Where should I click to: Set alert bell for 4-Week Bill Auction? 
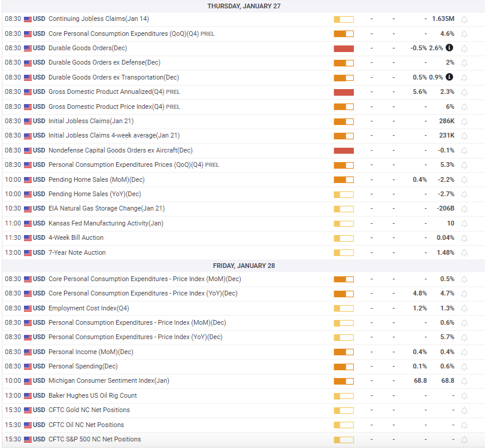tap(464, 238)
